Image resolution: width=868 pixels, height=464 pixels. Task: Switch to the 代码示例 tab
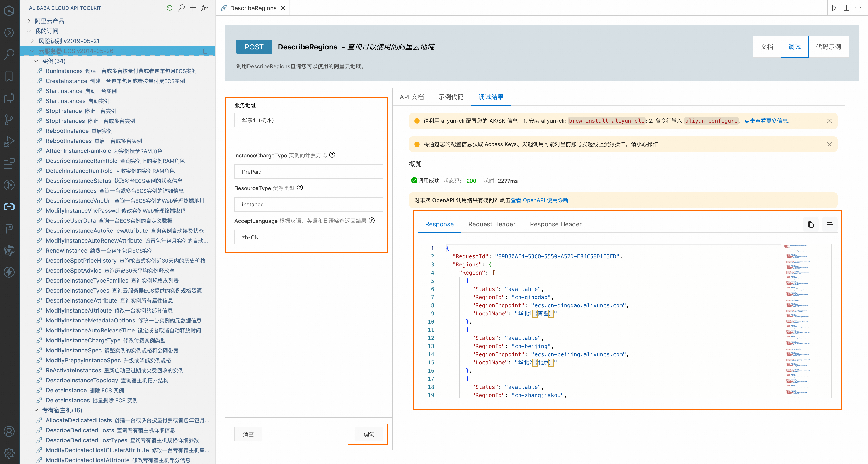point(828,46)
